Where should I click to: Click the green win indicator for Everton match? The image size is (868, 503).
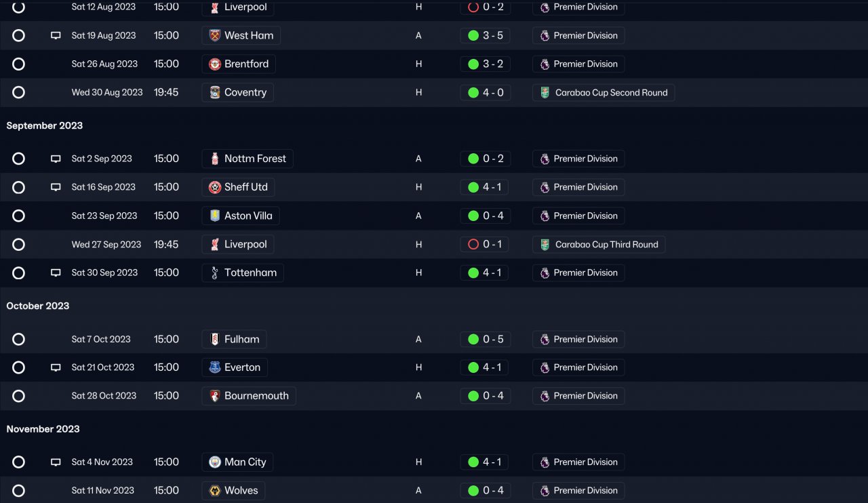click(473, 367)
